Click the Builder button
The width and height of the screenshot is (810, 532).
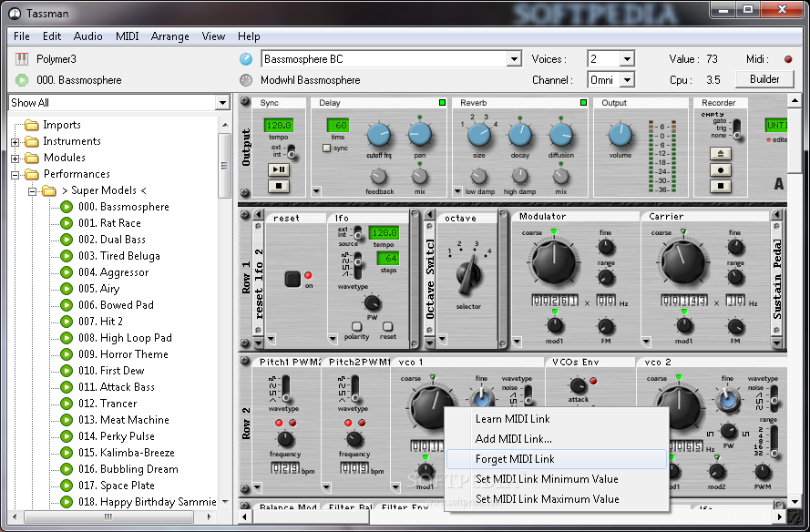tap(764, 79)
